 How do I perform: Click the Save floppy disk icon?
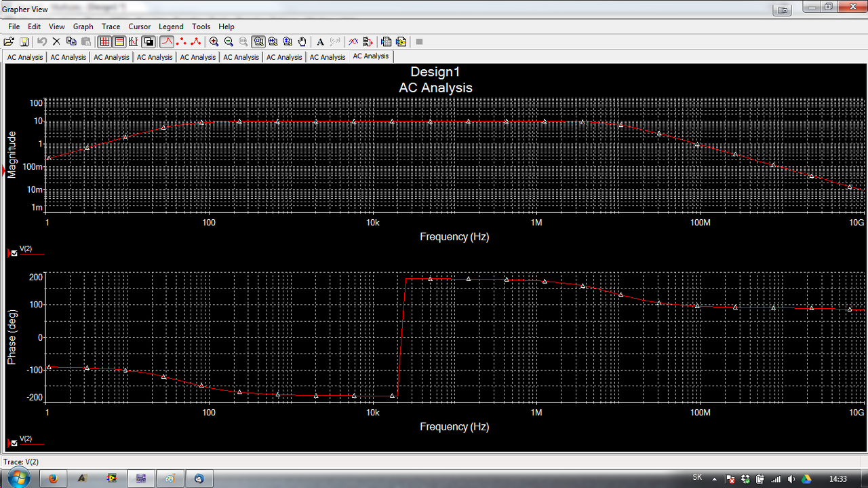tap(24, 41)
